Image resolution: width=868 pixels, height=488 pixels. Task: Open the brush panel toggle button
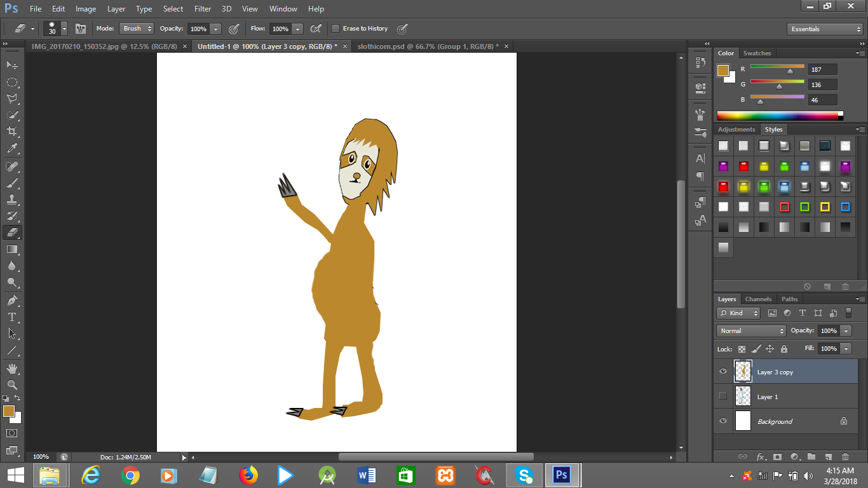click(x=81, y=29)
